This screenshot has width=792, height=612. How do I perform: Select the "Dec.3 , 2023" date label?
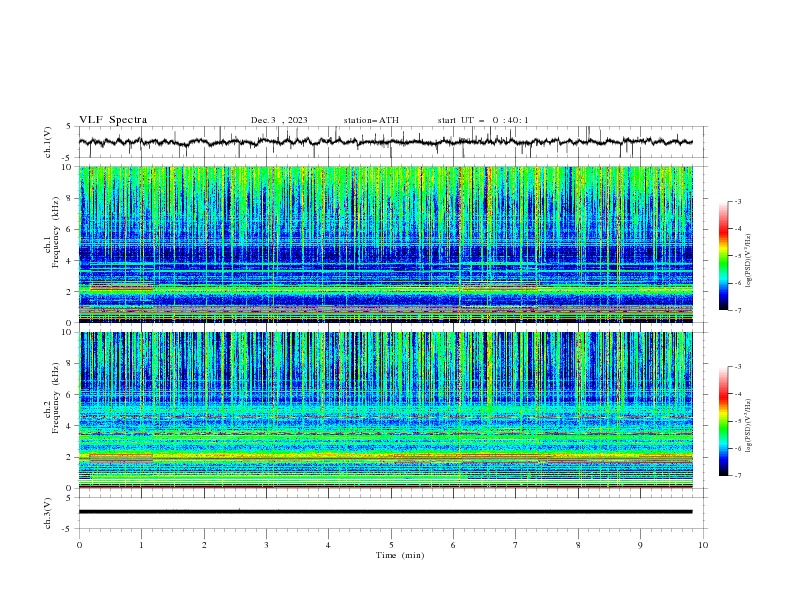(279, 120)
